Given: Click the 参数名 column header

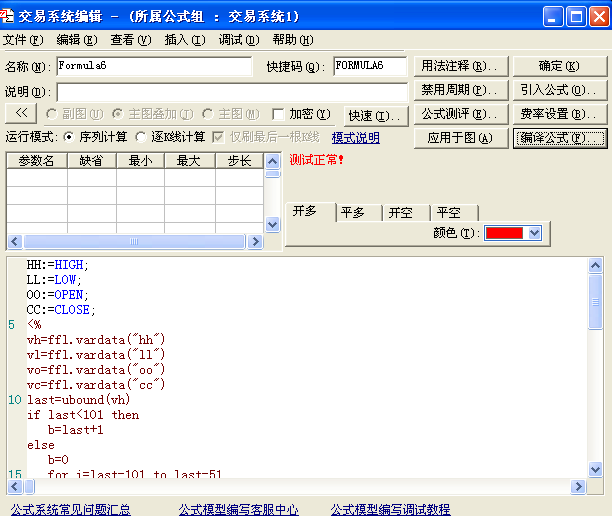Looking at the screenshot, I should (37, 161).
